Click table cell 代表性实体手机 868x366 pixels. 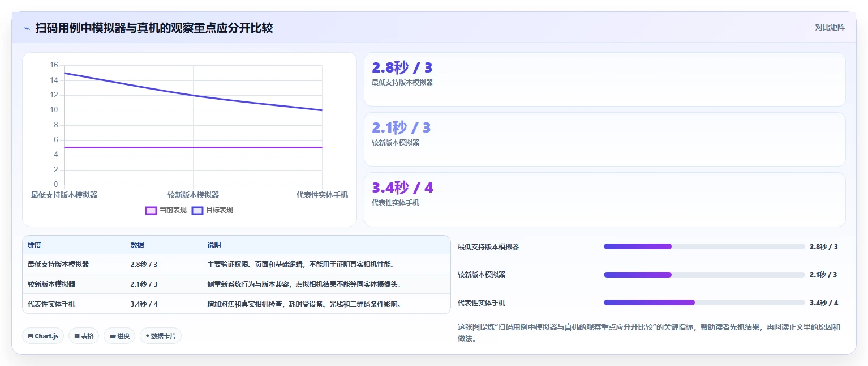click(51, 304)
